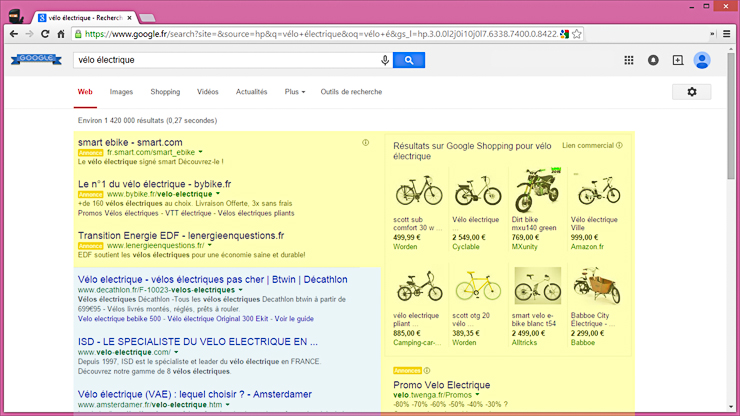Click the blue search magnifier button
Screen dimensions: 740x416
409,60
